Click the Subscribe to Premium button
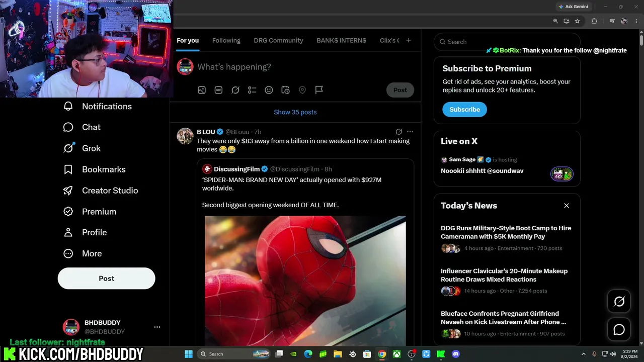The image size is (644, 362). (x=464, y=109)
